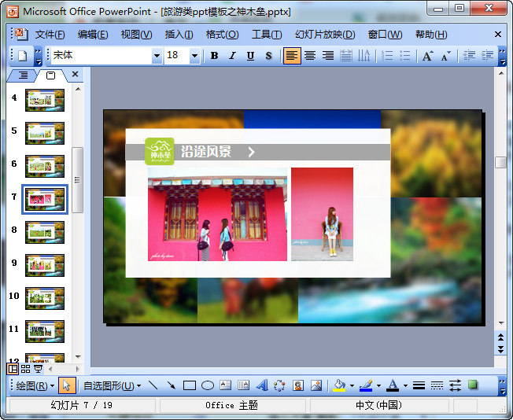This screenshot has height=420, width=513.
Task: Switch to the Outline tab
Action: [23, 76]
